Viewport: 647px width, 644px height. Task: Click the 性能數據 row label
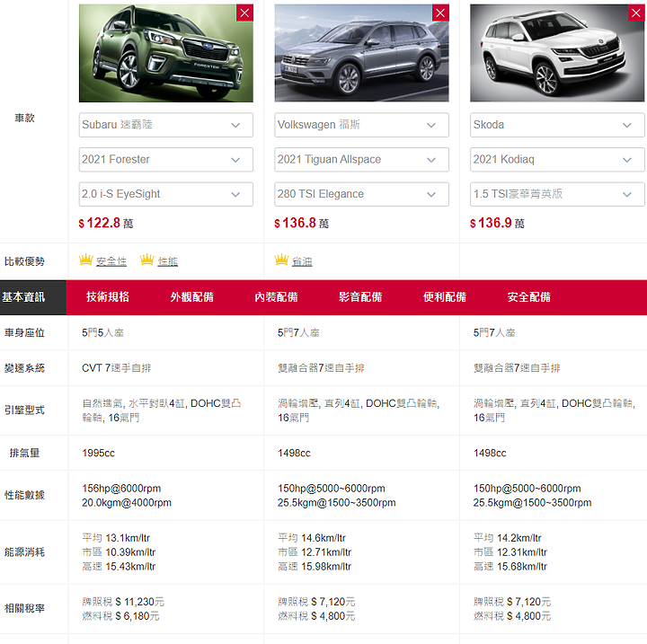tap(24, 495)
